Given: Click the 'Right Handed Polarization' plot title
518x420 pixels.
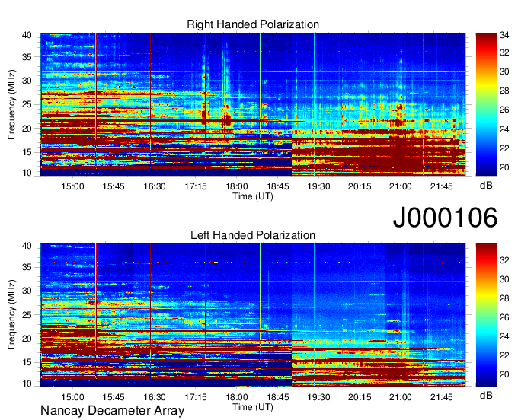Looking at the screenshot, I should tap(253, 24).
